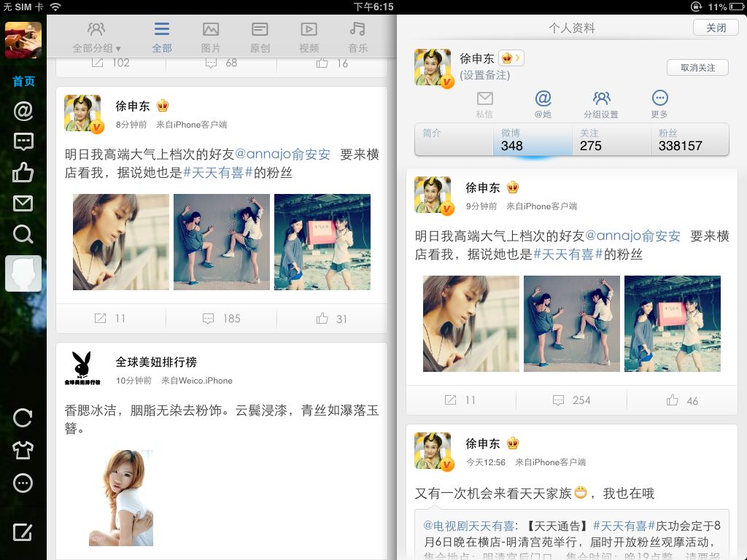
Task: Open the comments icon in sidebar
Action: (23, 141)
